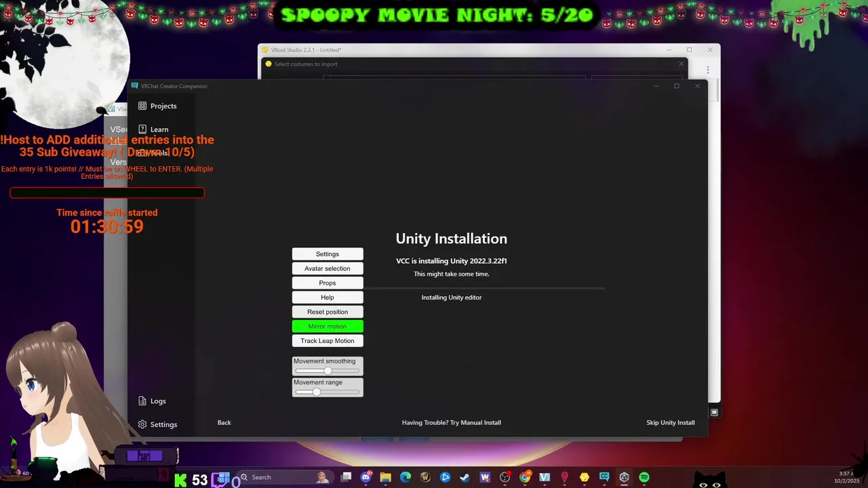The width and height of the screenshot is (868, 488).
Task: Open Discord from the taskbar
Action: 366,477
